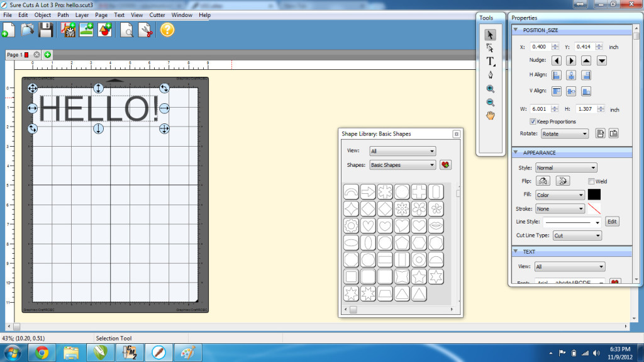Select the Selection arrow tool
Screen dimensions: 644x362
[x=490, y=35]
